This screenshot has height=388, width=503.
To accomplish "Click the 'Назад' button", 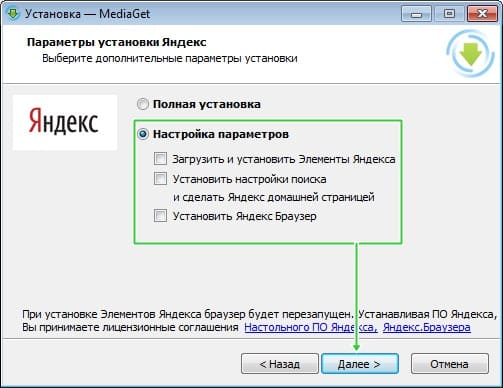I will click(x=280, y=364).
